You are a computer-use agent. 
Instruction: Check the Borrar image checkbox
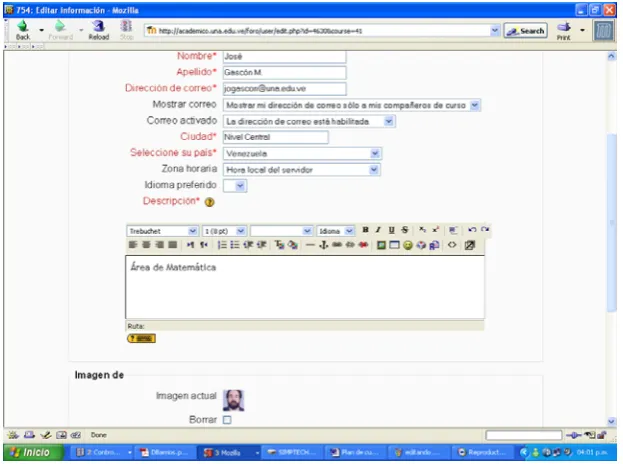point(227,420)
